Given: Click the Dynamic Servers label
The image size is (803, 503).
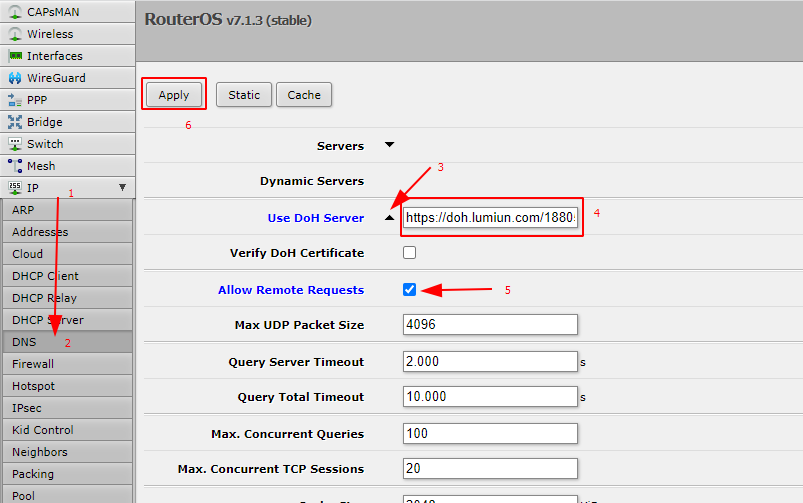Looking at the screenshot, I should point(312,181).
